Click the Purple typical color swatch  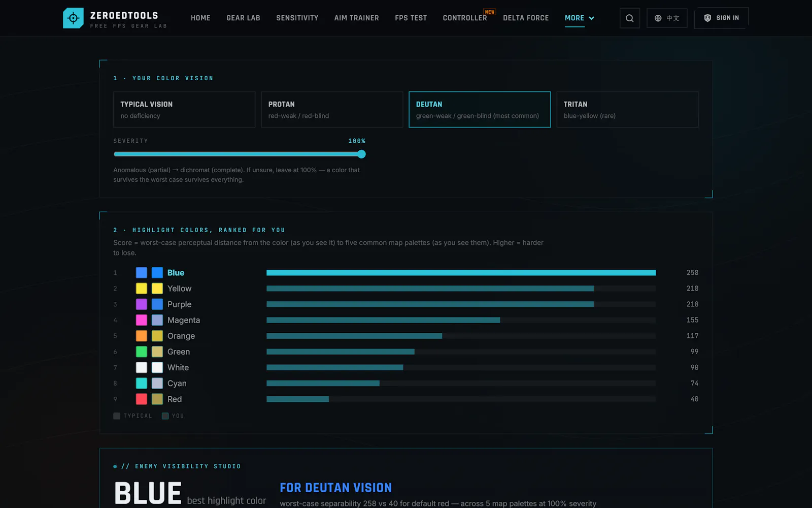pyautogui.click(x=142, y=304)
